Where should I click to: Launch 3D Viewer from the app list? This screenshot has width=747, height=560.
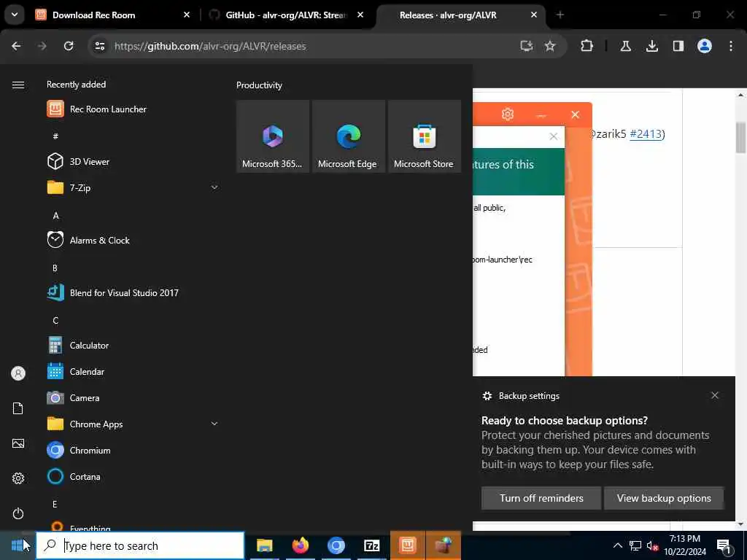point(133,161)
